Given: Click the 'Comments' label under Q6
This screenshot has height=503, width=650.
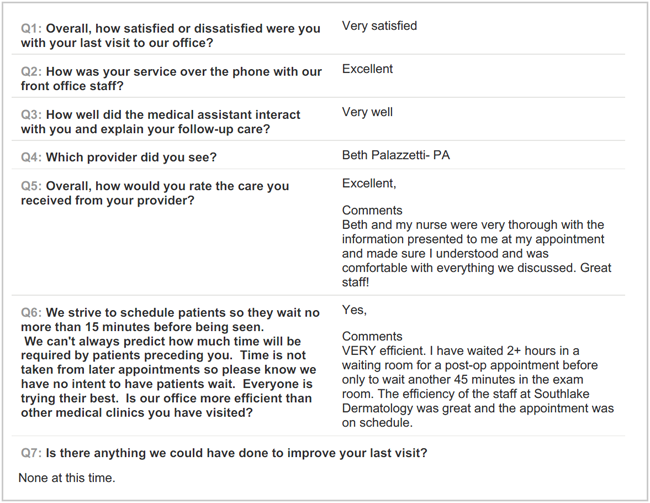Looking at the screenshot, I should pos(372,337).
